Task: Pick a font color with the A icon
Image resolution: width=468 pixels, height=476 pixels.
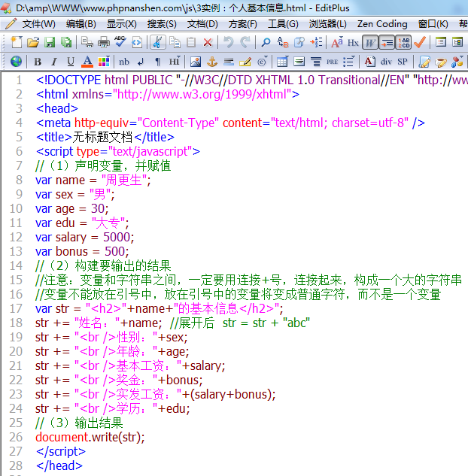Action: click(87, 62)
